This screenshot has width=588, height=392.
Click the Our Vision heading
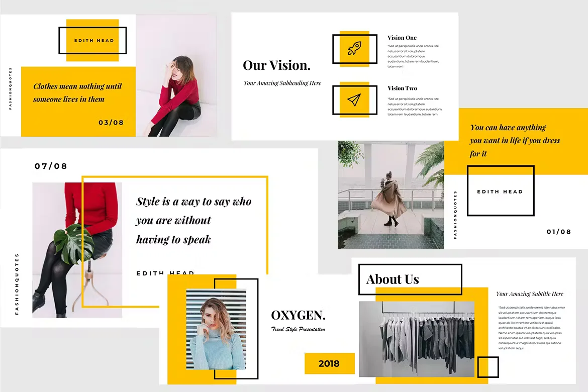[x=277, y=65]
